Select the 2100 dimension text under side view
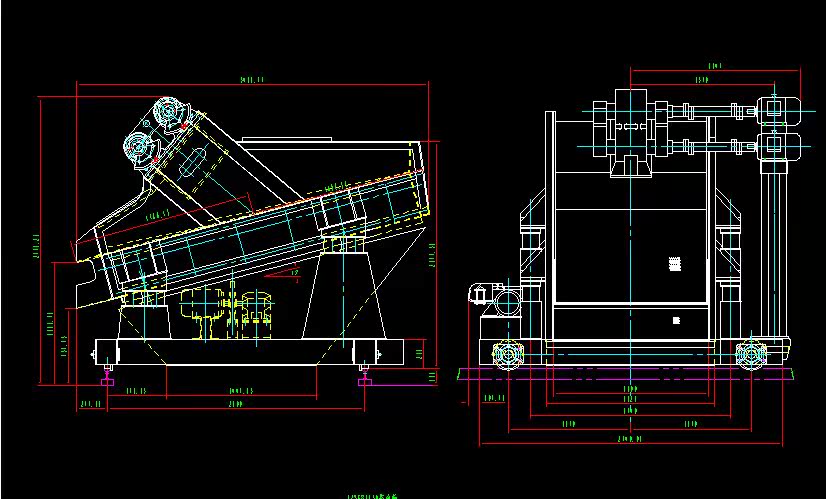This screenshot has width=826, height=499. [x=235, y=404]
